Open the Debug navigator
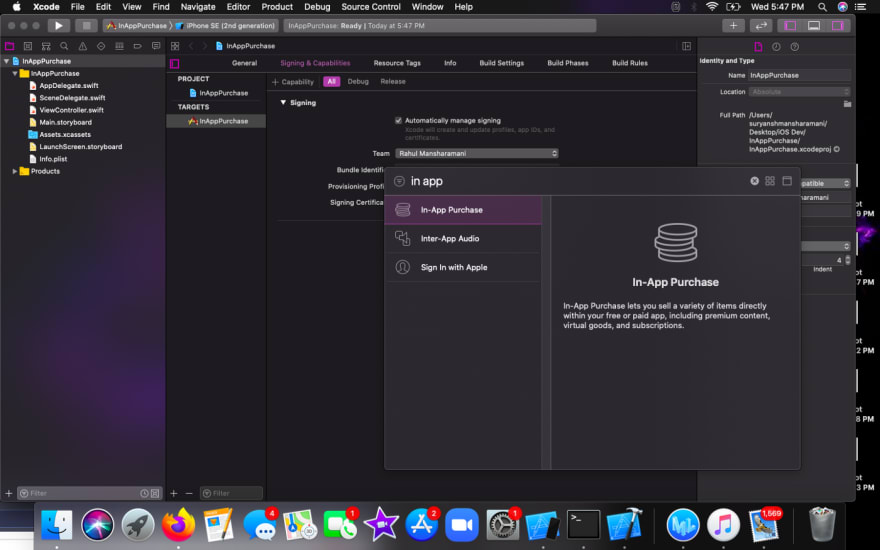Viewport: 880px width, 550px height. point(119,46)
